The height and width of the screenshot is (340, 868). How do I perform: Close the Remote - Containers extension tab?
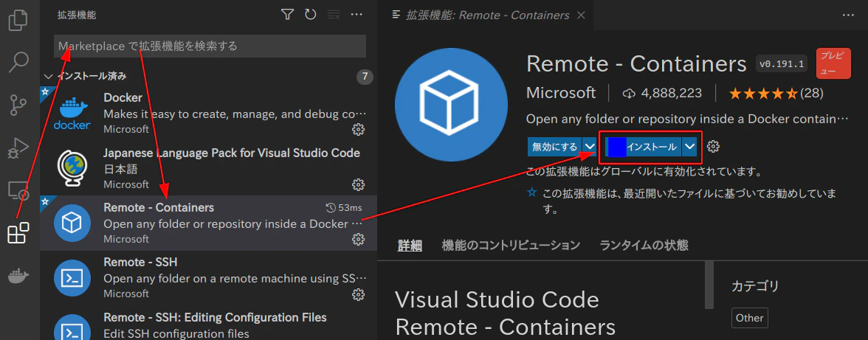(581, 15)
